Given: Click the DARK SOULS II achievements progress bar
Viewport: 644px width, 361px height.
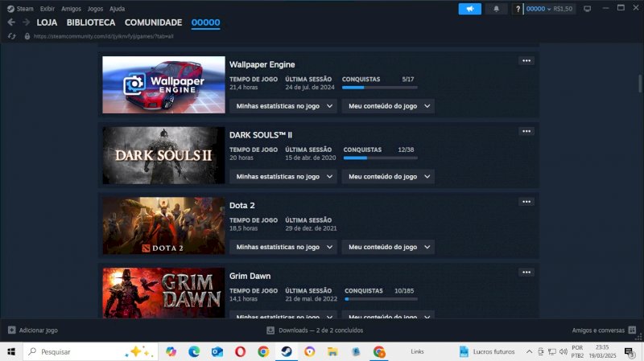Looking at the screenshot, I should tap(378, 158).
